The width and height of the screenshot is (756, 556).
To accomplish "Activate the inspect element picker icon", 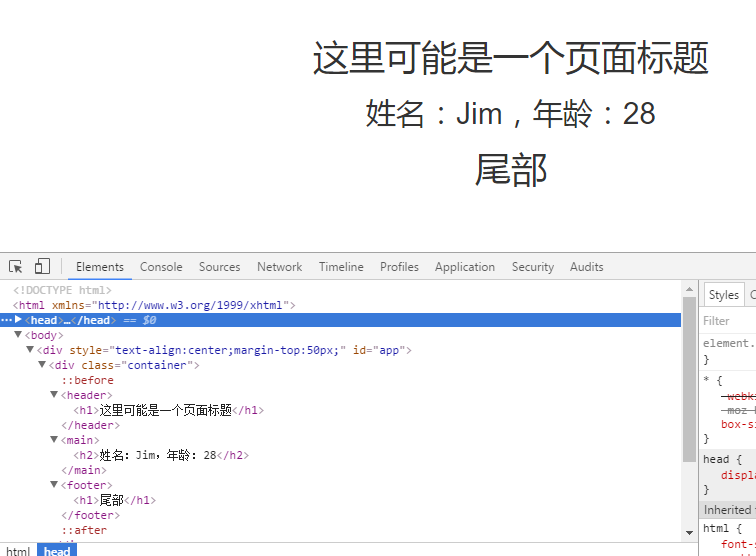I will click(x=15, y=267).
